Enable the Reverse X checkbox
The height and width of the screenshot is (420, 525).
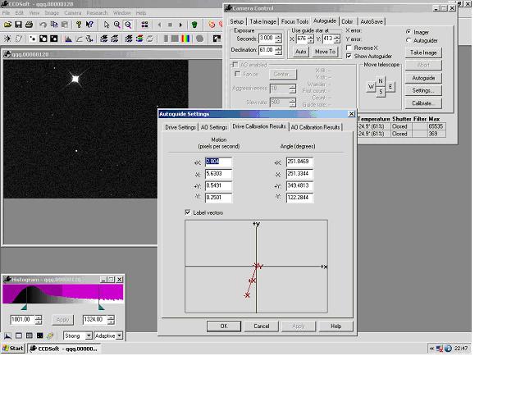[x=349, y=48]
